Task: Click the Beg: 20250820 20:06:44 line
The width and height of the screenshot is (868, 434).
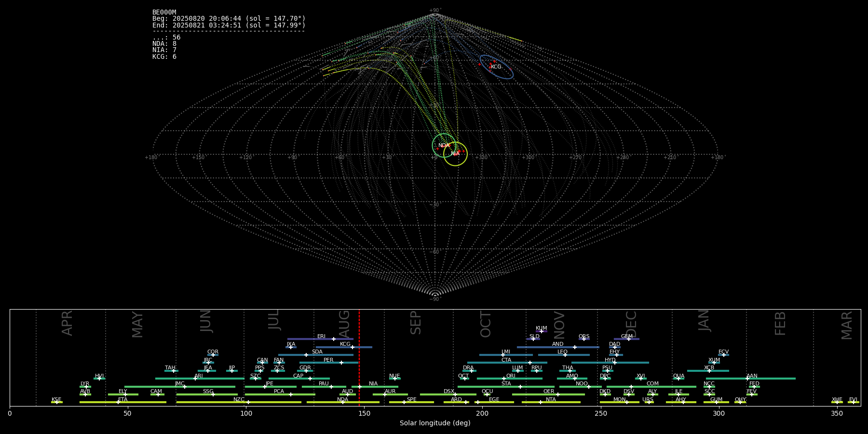Action: coord(229,19)
